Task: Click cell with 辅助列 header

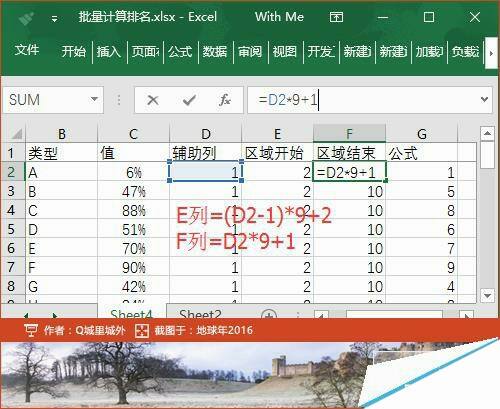Action: (x=206, y=153)
